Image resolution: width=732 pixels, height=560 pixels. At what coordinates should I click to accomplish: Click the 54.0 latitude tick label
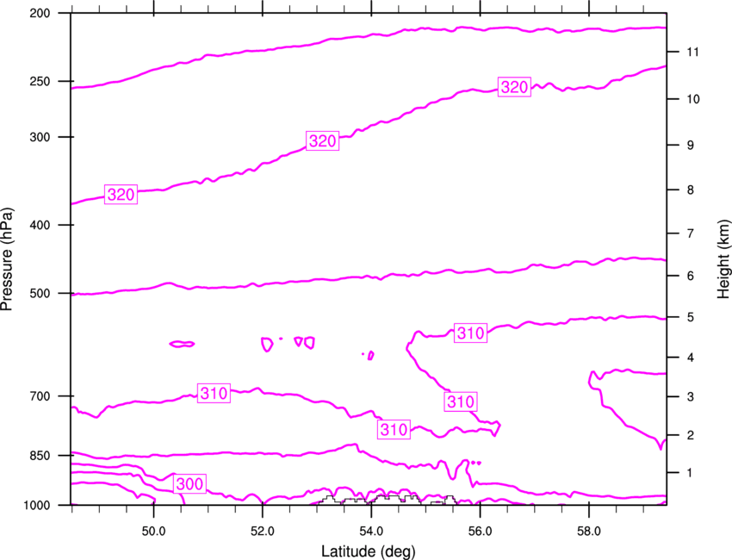(371, 532)
